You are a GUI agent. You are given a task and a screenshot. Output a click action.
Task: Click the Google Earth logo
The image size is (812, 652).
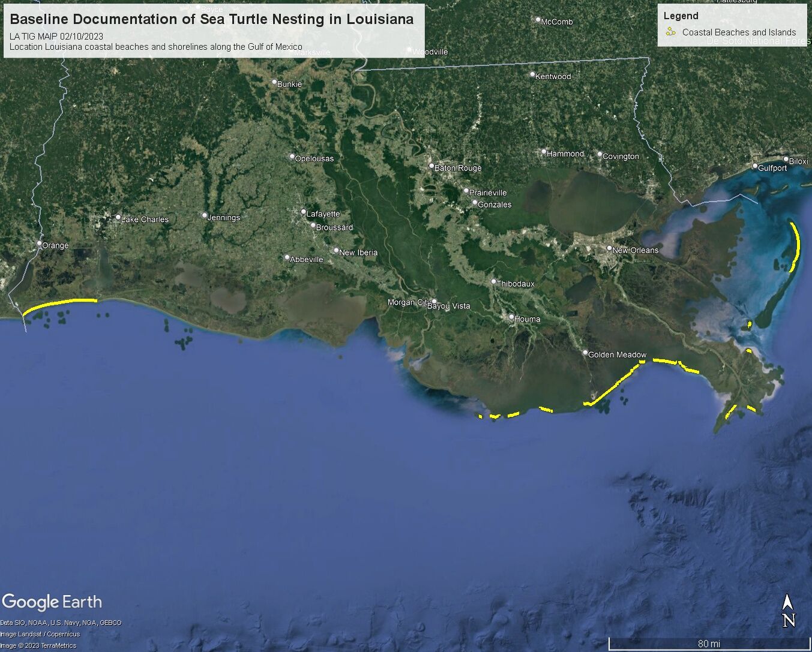coord(52,602)
